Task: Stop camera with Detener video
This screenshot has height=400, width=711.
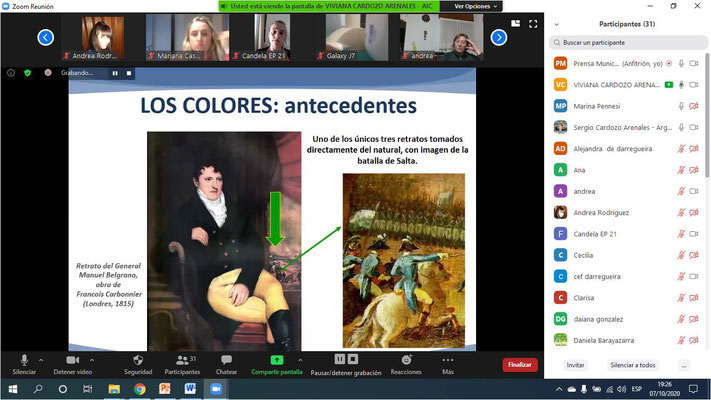Action: [73, 365]
